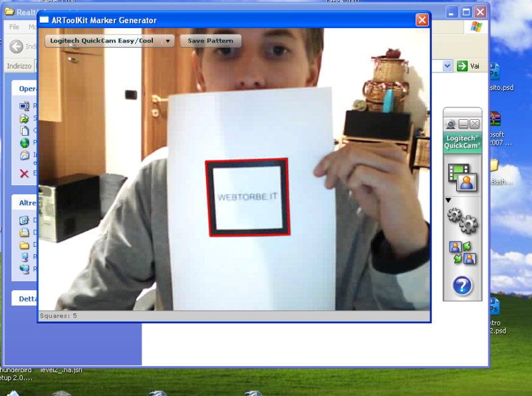
Task: Open the Desktop icon under Altre in Explorer
Action: click(24, 220)
